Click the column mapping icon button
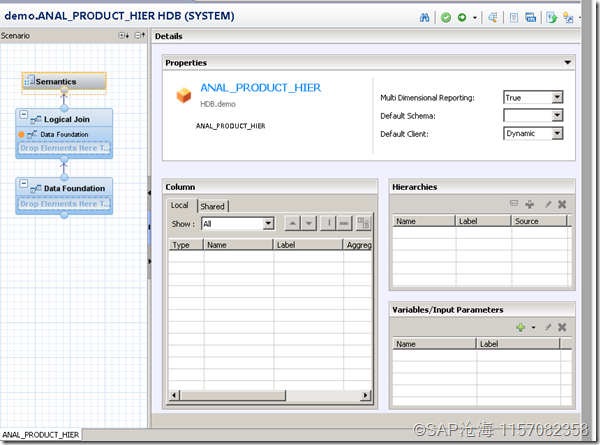The width and height of the screenshot is (600, 445). (x=363, y=223)
